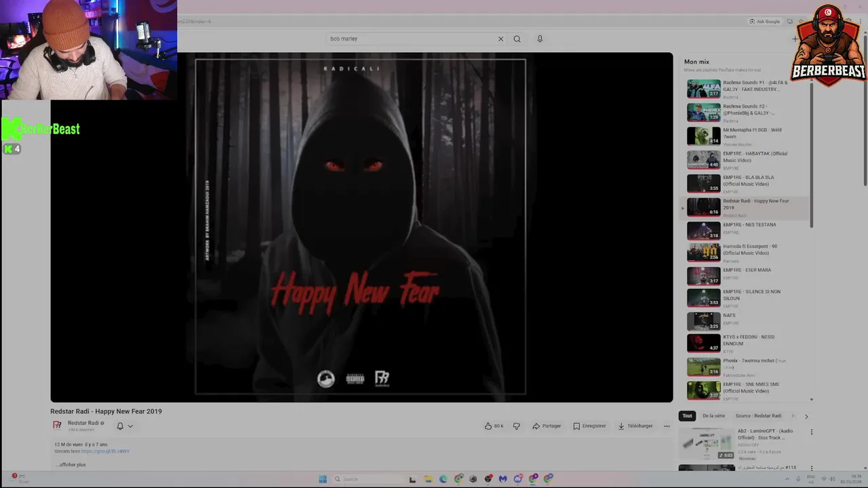
Task: Expand description with ...afficher plus
Action: tap(71, 465)
